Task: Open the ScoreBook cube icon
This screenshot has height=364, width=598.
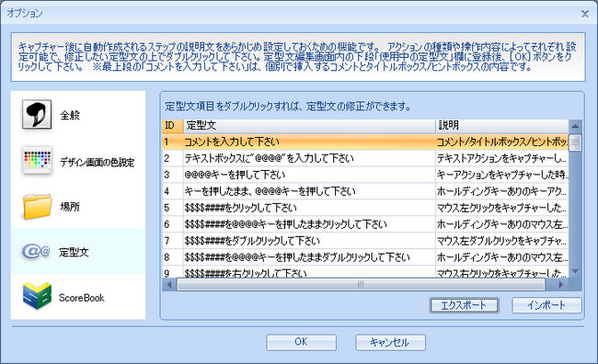Action: click(x=37, y=296)
